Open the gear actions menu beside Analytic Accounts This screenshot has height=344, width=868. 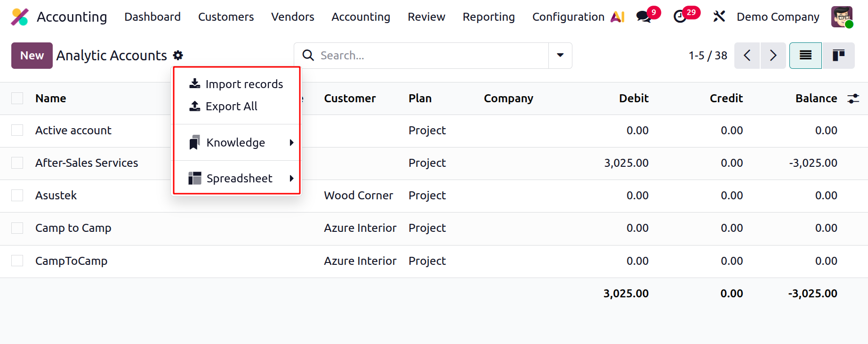click(178, 55)
